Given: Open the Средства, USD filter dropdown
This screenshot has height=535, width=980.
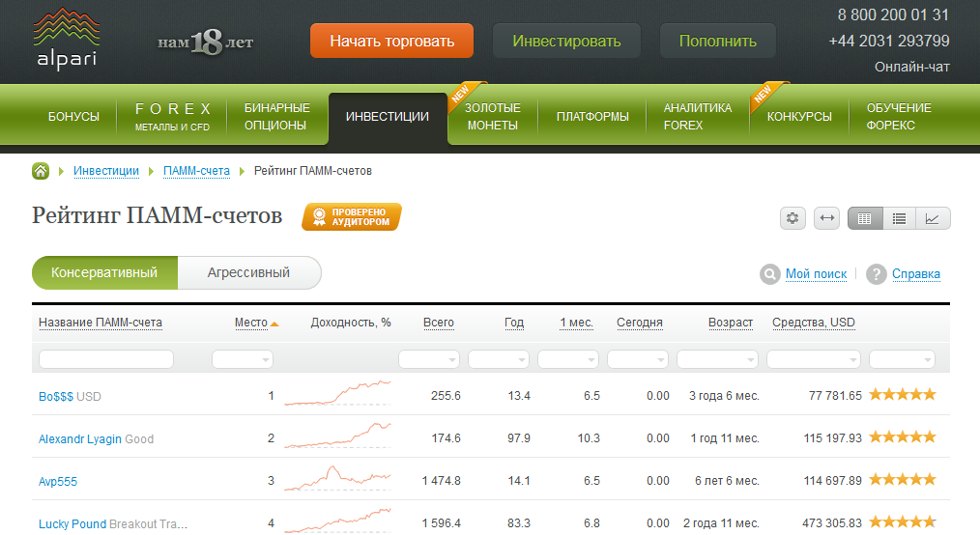Looking at the screenshot, I should click(814, 359).
